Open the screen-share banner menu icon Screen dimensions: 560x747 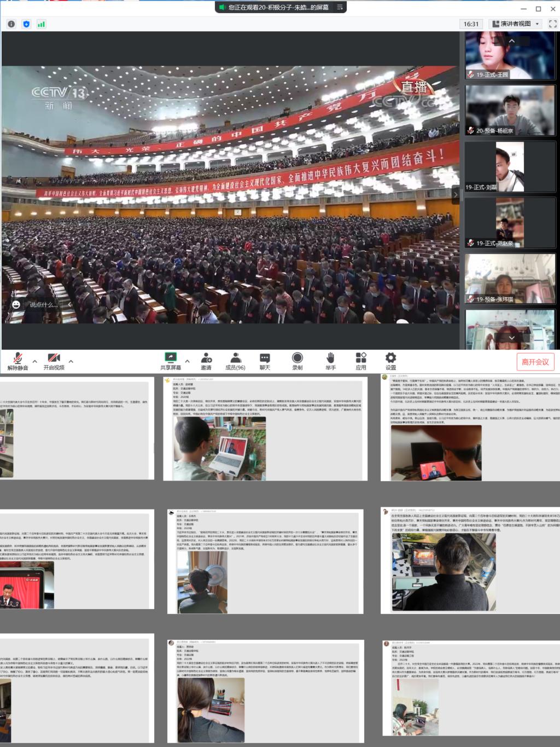(x=340, y=7)
